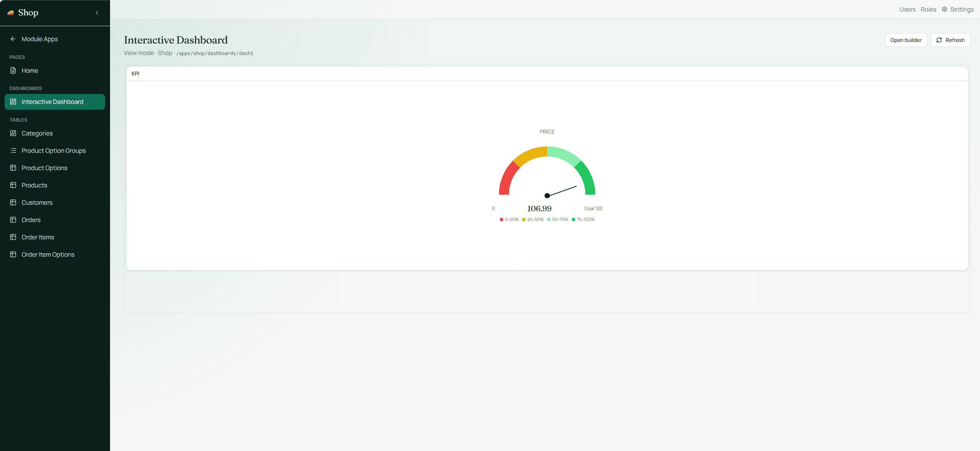The width and height of the screenshot is (980, 451).
Task: Click the Product Options table icon
Action: tap(13, 168)
